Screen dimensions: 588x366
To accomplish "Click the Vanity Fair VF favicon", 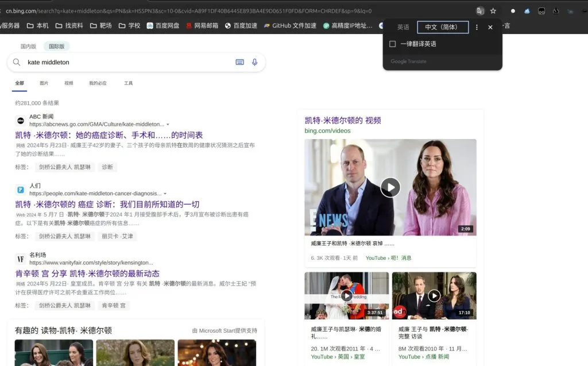I will 21,259.
